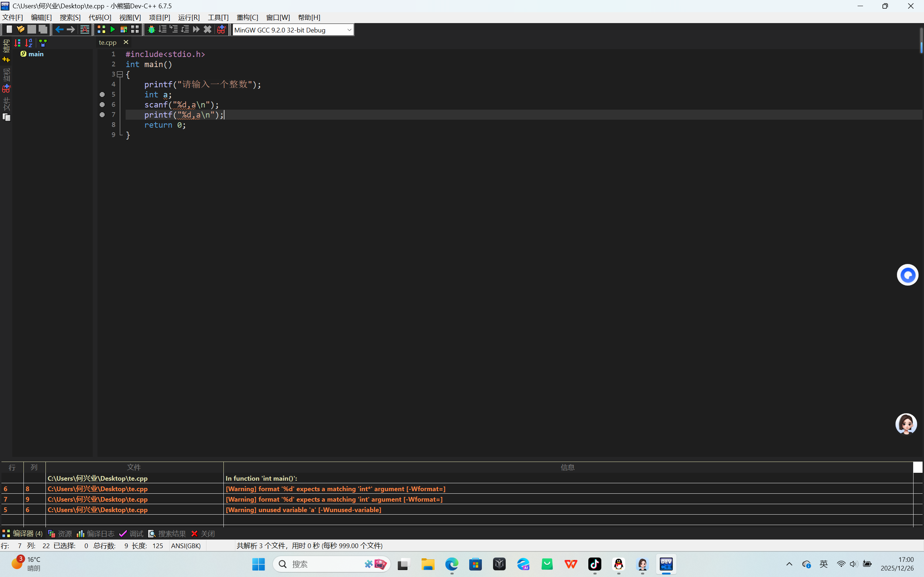Open the MinGW GCC compiler set dropdown

pos(349,30)
